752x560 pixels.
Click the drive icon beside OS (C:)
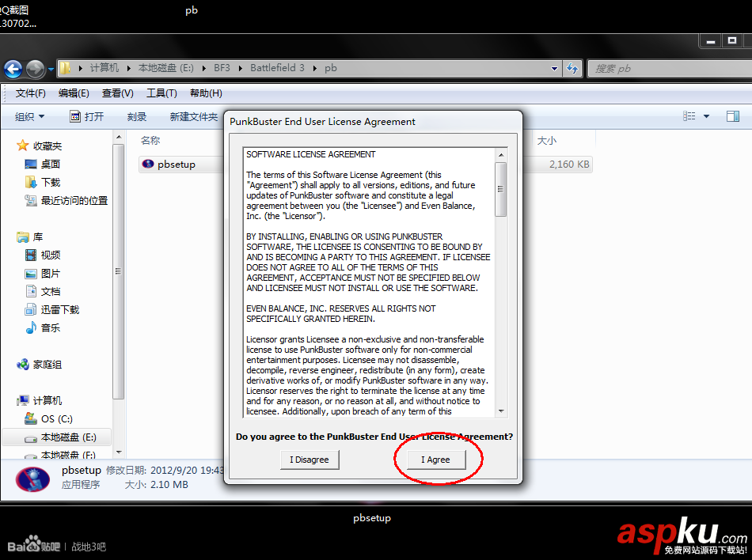pos(31,418)
